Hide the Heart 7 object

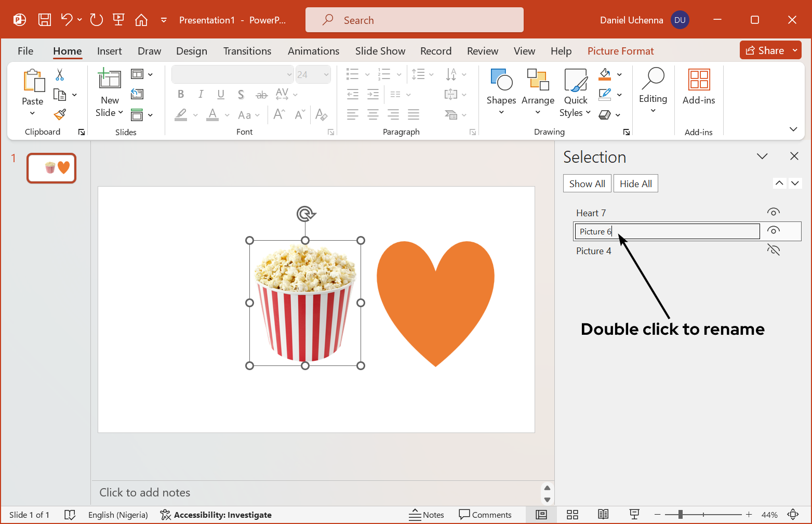click(773, 212)
